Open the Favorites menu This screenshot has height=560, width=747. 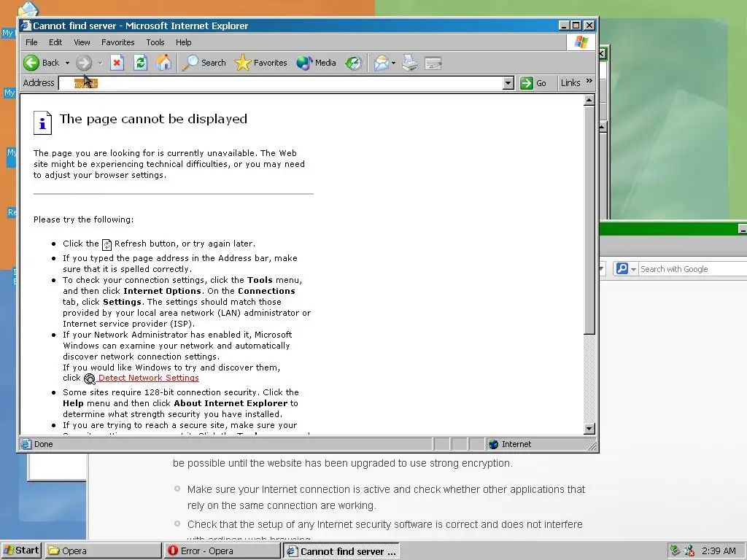[117, 42]
